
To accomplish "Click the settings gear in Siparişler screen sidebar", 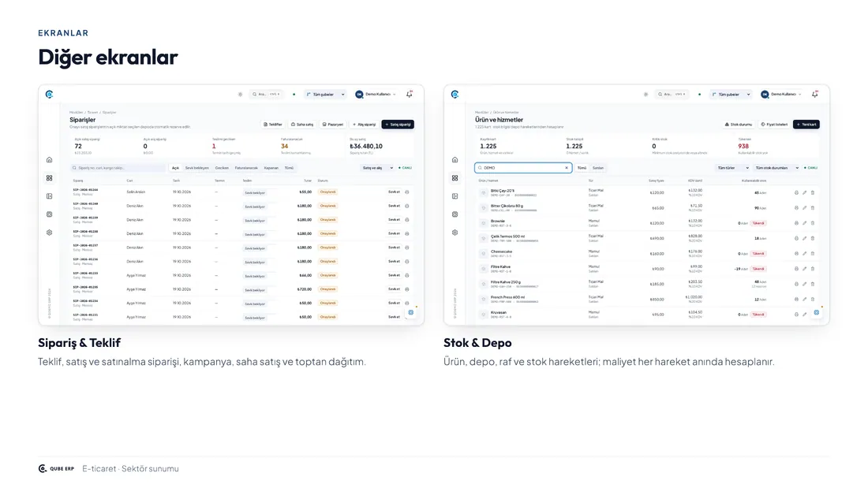I will [49, 233].
